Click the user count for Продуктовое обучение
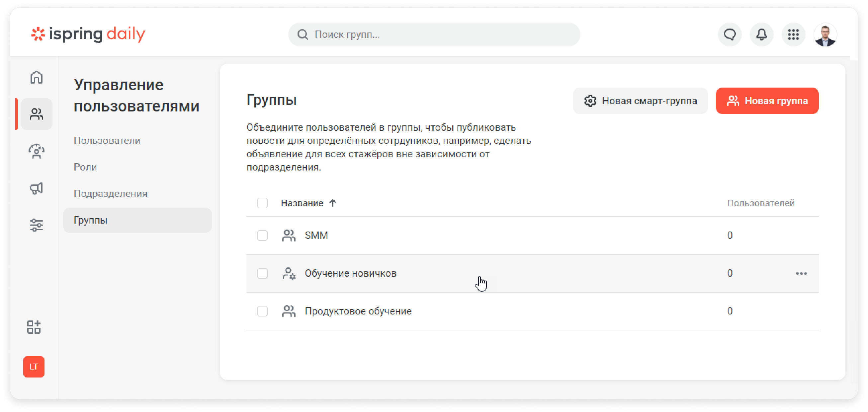This screenshot has width=868, height=412. click(730, 311)
